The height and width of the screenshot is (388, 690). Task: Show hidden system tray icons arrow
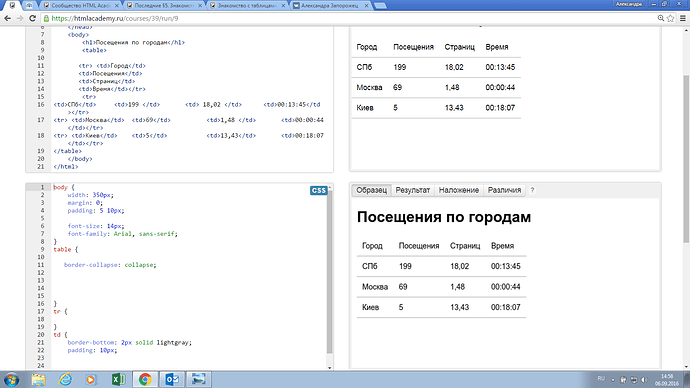click(x=613, y=380)
